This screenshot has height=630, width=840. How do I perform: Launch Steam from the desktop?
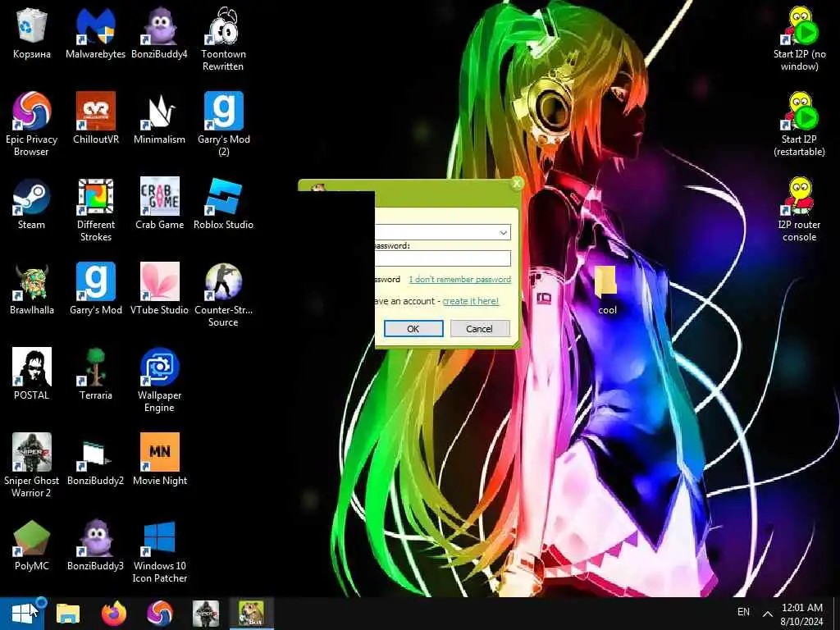[32, 203]
